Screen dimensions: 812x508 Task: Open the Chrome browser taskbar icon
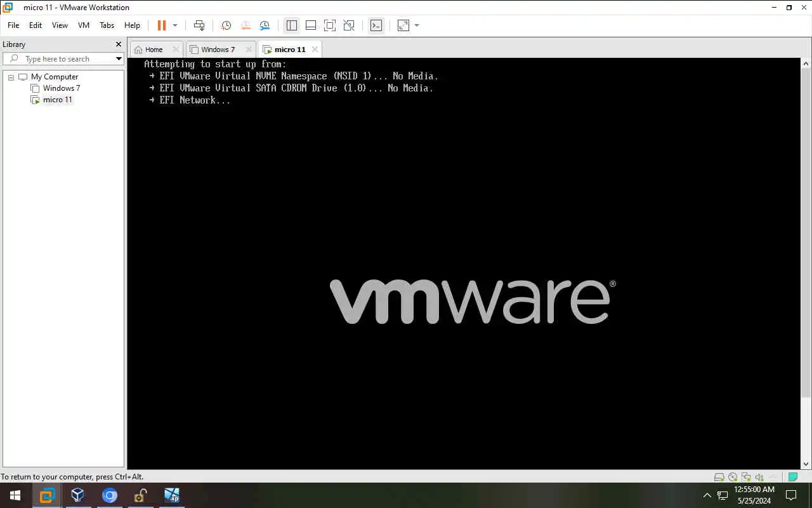click(x=110, y=495)
